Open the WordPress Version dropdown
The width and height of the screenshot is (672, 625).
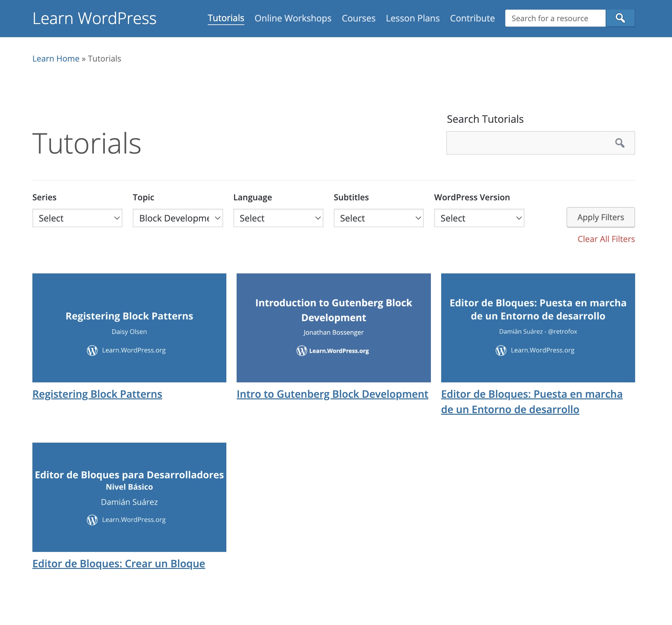(x=478, y=218)
